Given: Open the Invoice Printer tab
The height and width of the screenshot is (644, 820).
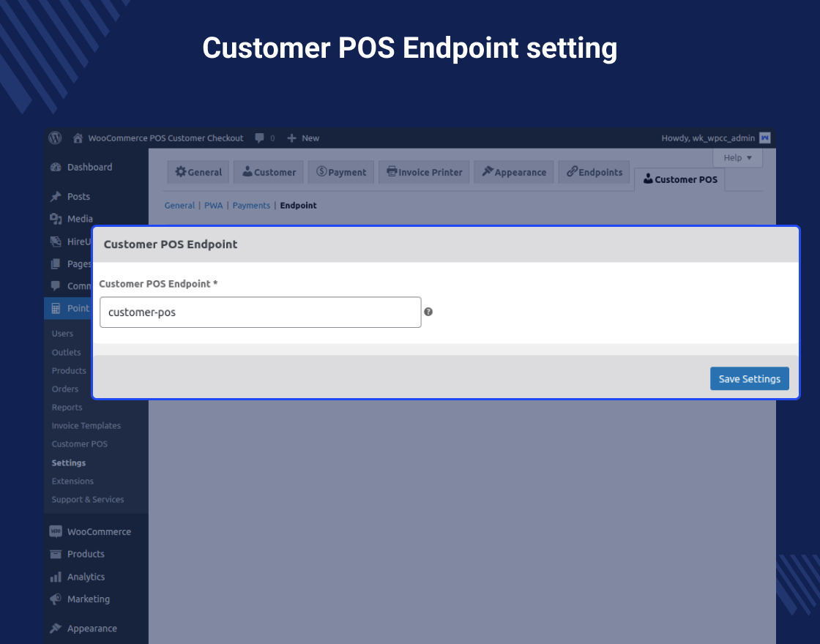Looking at the screenshot, I should [x=423, y=172].
